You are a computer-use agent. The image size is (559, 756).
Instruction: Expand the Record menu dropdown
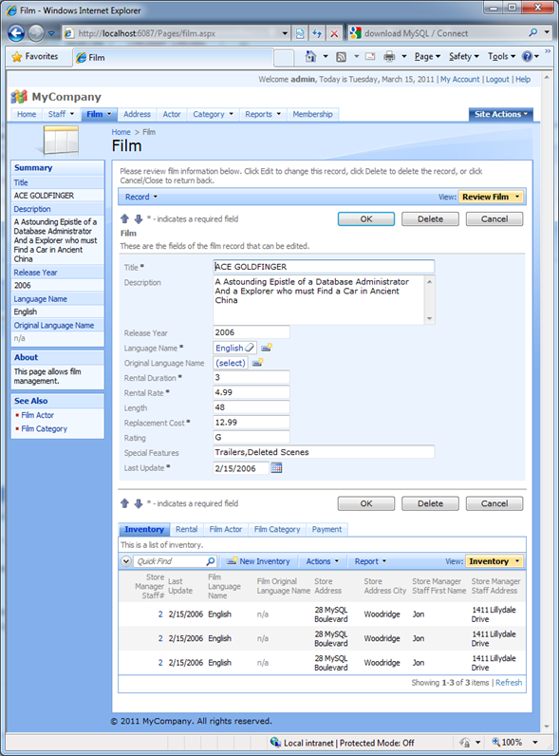coord(141,197)
